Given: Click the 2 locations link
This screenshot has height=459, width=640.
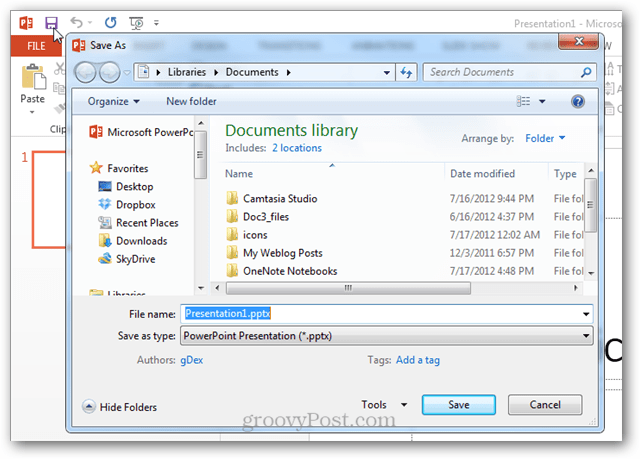Looking at the screenshot, I should [x=297, y=148].
